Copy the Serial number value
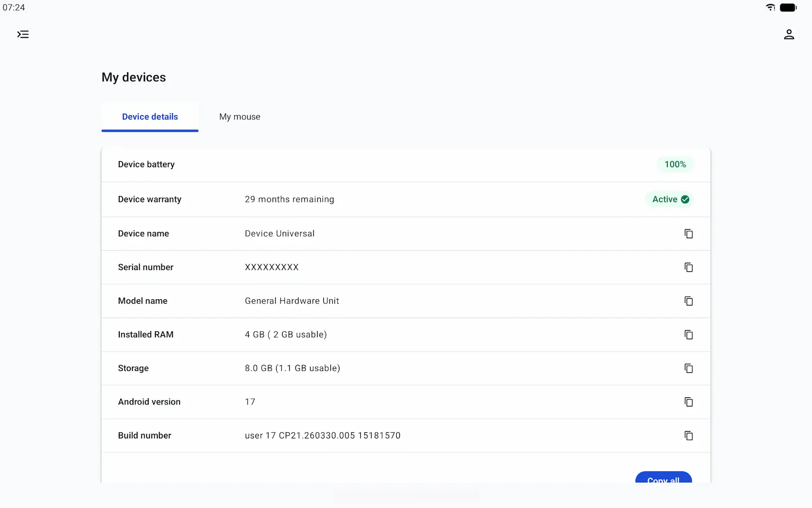 [688, 267]
